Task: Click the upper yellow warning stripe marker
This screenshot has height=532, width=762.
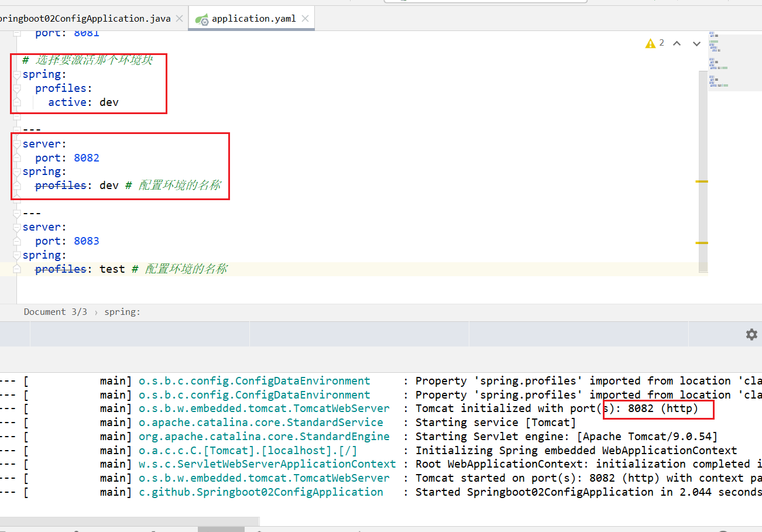Action: (701, 181)
